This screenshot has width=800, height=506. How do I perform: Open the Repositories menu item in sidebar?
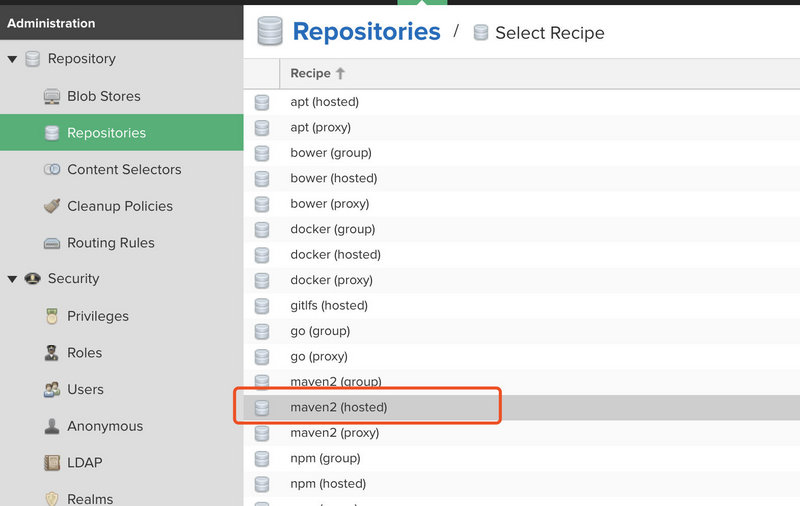tap(106, 133)
